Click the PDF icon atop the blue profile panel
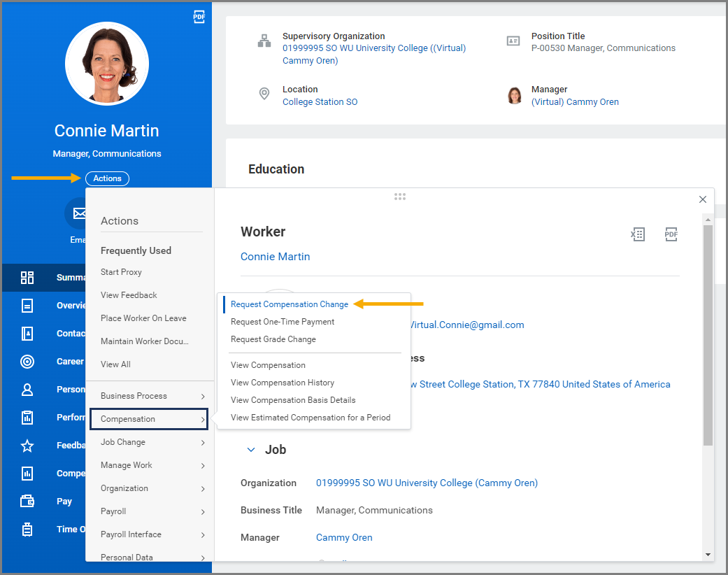Viewport: 728px width, 575px height. click(199, 17)
